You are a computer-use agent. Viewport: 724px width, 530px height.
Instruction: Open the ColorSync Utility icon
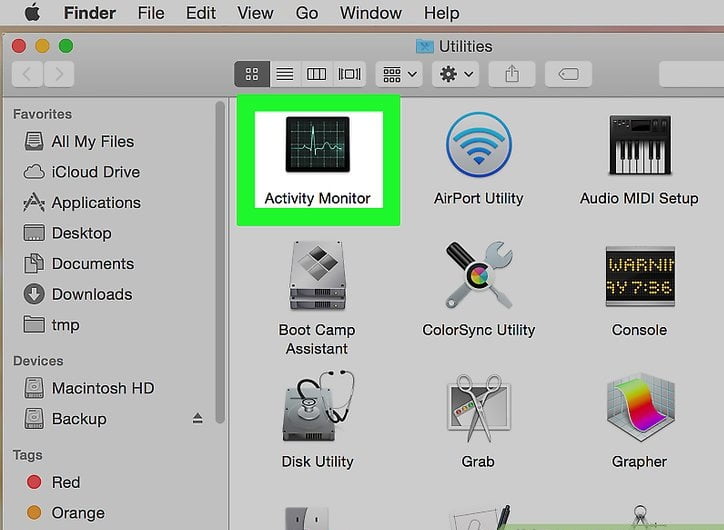point(479,276)
